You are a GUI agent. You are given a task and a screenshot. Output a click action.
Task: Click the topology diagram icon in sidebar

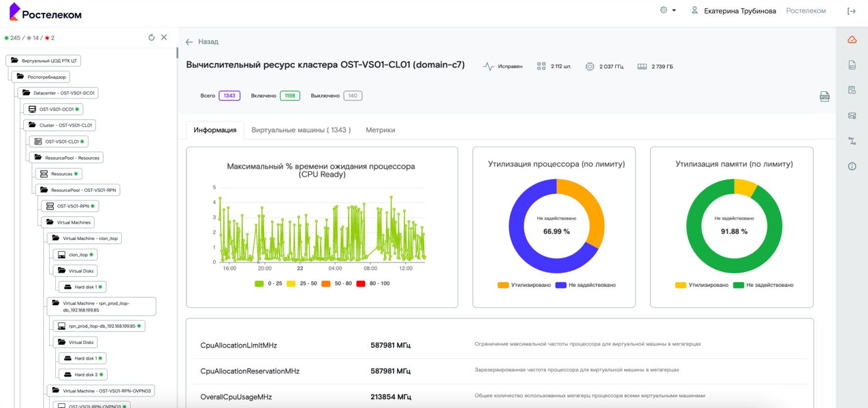tap(852, 141)
